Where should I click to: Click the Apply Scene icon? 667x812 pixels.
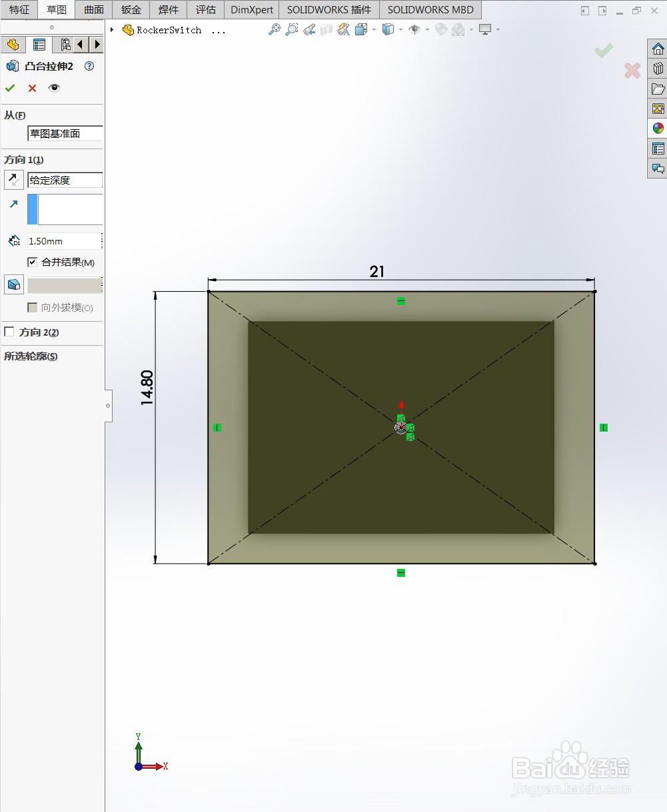(x=458, y=29)
